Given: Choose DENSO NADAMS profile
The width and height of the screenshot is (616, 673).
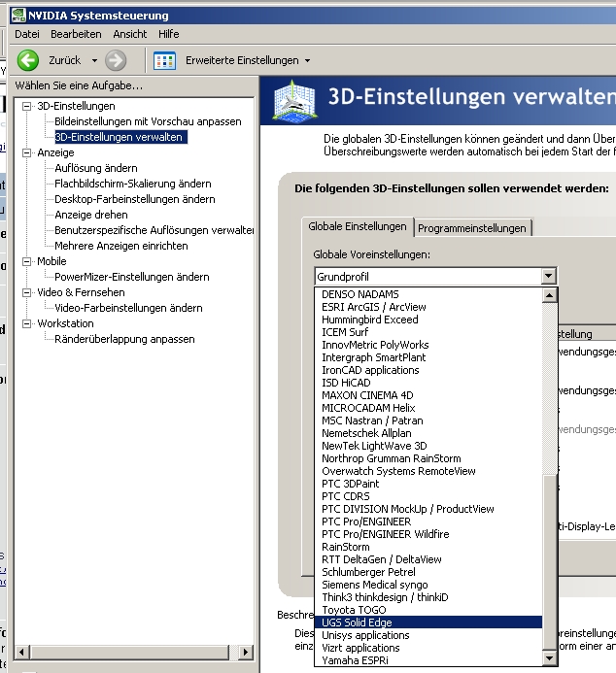Looking at the screenshot, I should point(428,294).
